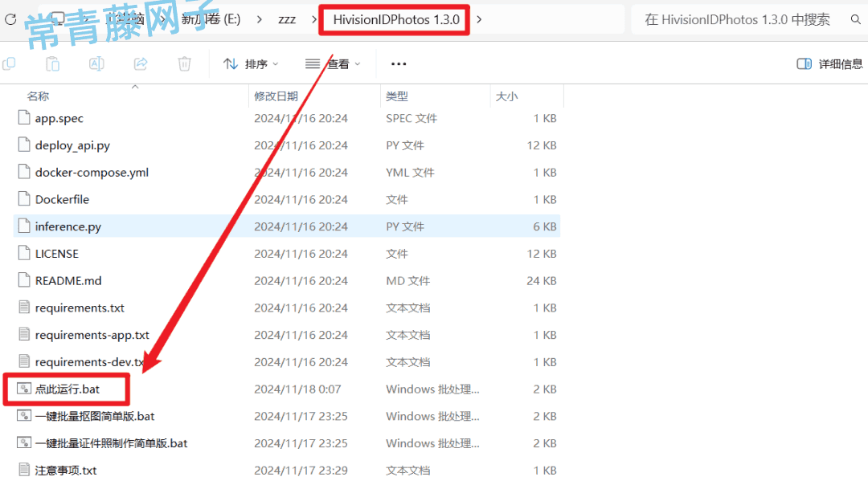868x481 pixels.
Task: Click the SPEC 文件 type cell
Action: pyautogui.click(x=411, y=118)
